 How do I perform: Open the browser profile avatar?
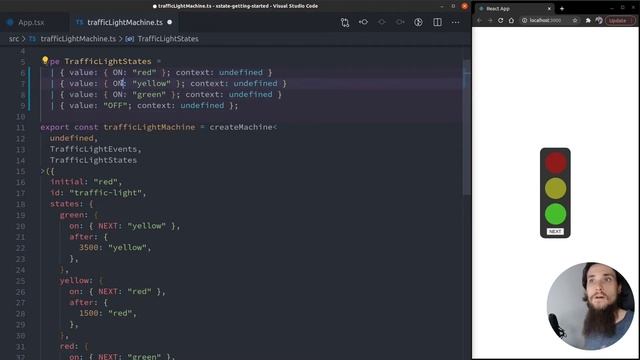pyautogui.click(x=599, y=20)
